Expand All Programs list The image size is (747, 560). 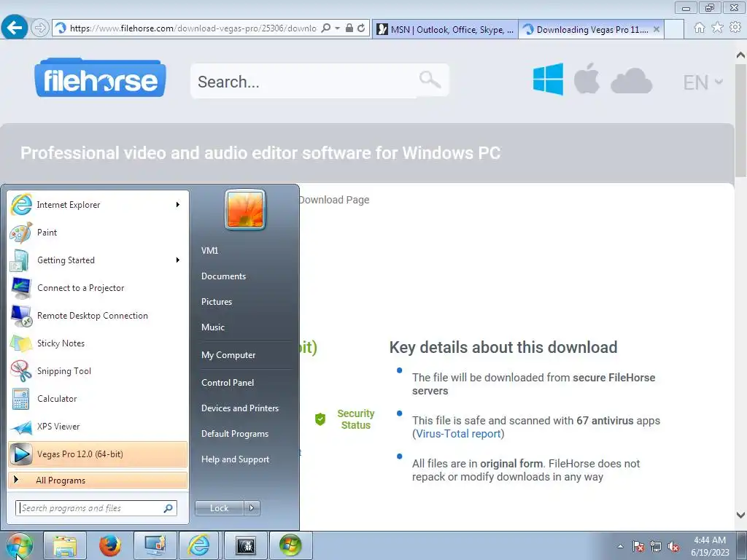(98, 480)
